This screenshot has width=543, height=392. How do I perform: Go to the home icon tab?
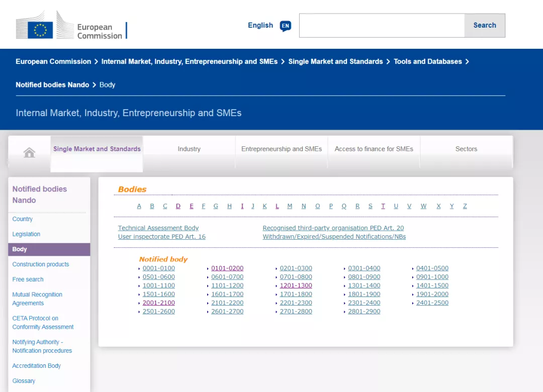(30, 152)
